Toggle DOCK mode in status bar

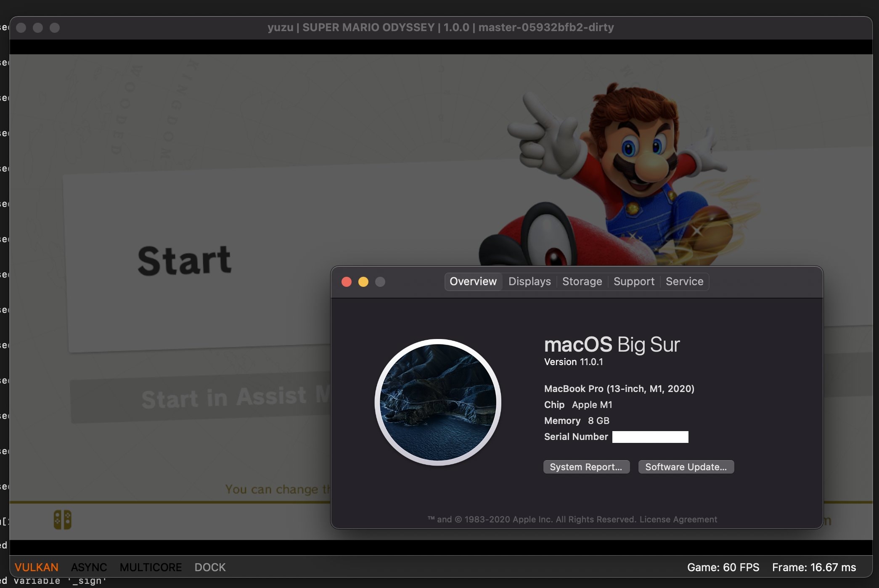click(x=210, y=567)
